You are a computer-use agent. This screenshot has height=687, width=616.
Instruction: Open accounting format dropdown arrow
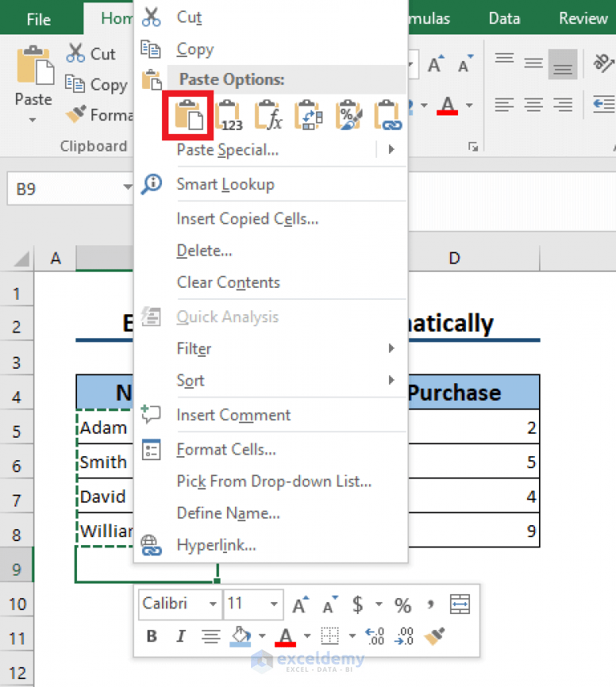[379, 604]
